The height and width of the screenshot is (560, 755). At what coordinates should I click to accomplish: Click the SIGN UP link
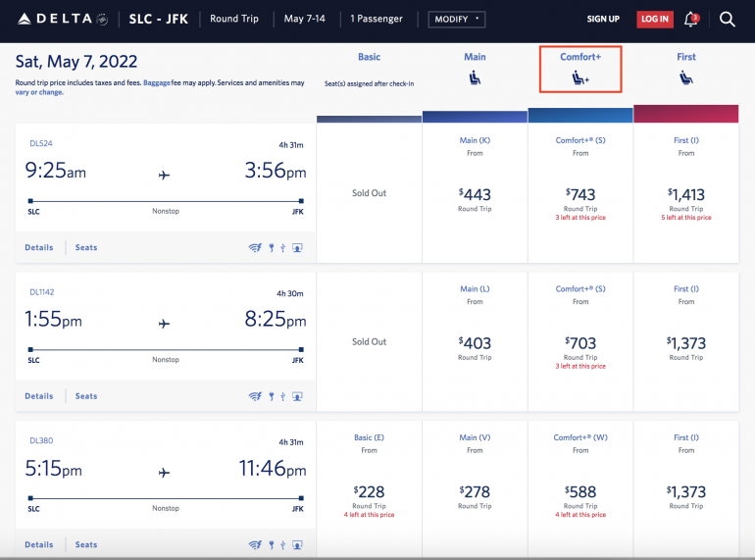603,19
